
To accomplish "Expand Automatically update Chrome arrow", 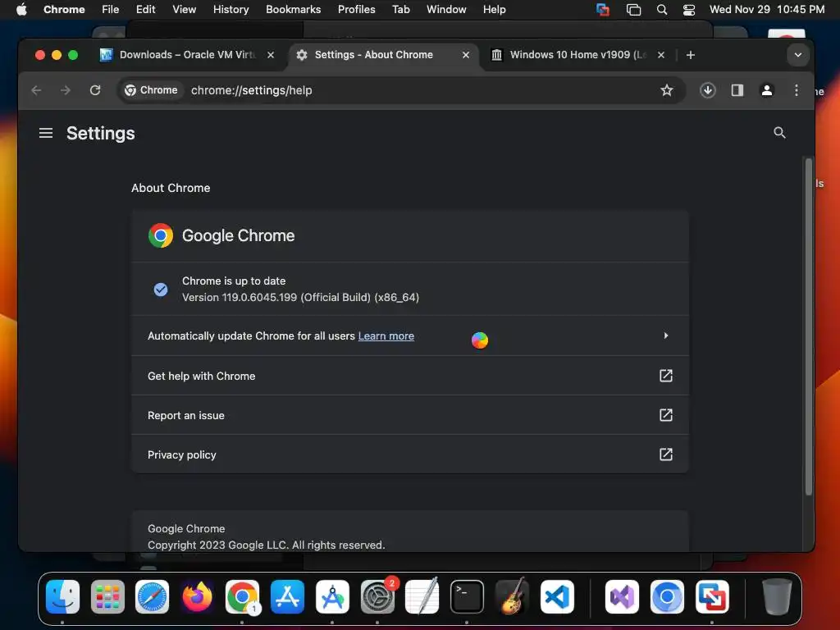I will 665,336.
